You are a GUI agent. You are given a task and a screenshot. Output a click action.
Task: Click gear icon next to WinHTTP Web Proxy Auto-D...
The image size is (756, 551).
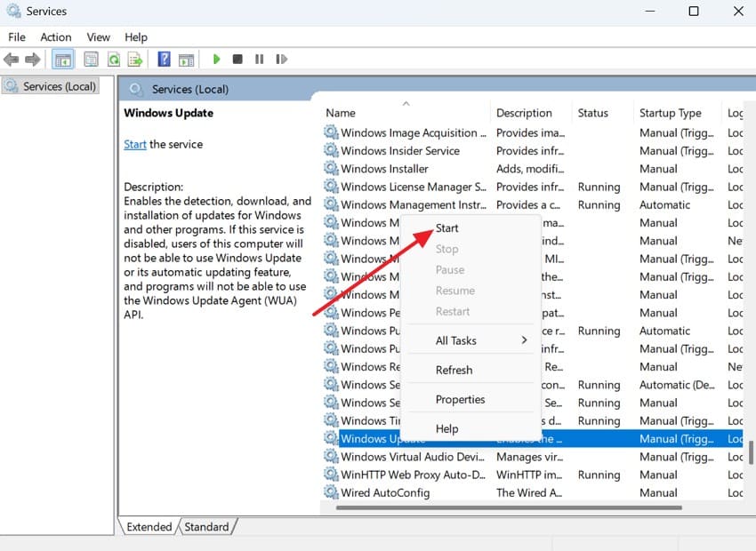(331, 474)
